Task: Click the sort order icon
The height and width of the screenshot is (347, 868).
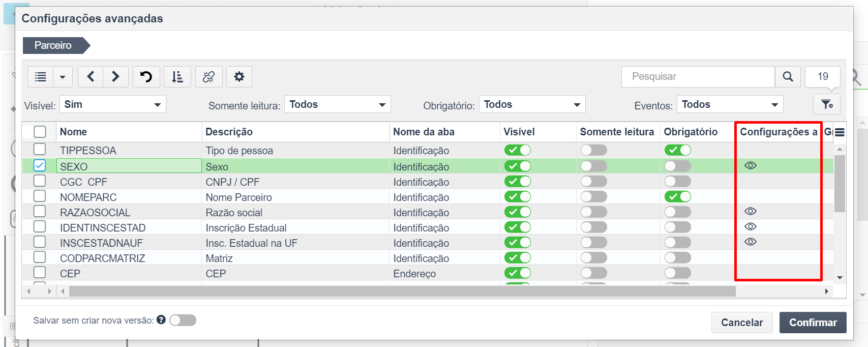Action: (x=177, y=77)
